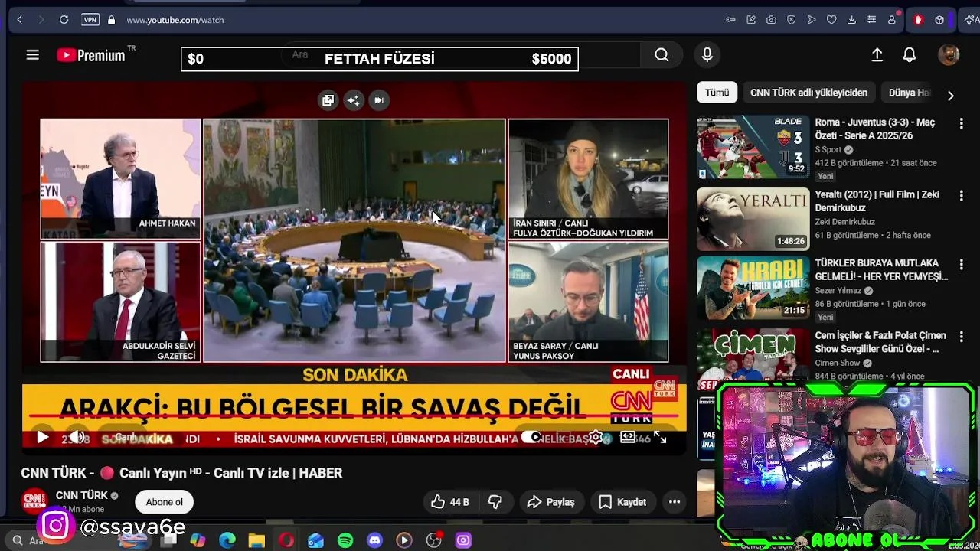This screenshot has height=551, width=980.
Task: Reload the page in browser
Action: (x=64, y=20)
